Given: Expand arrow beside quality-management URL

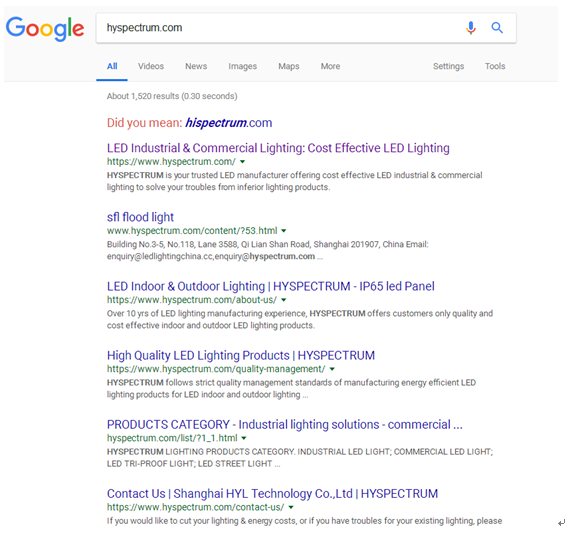Looking at the screenshot, I should (x=332, y=369).
